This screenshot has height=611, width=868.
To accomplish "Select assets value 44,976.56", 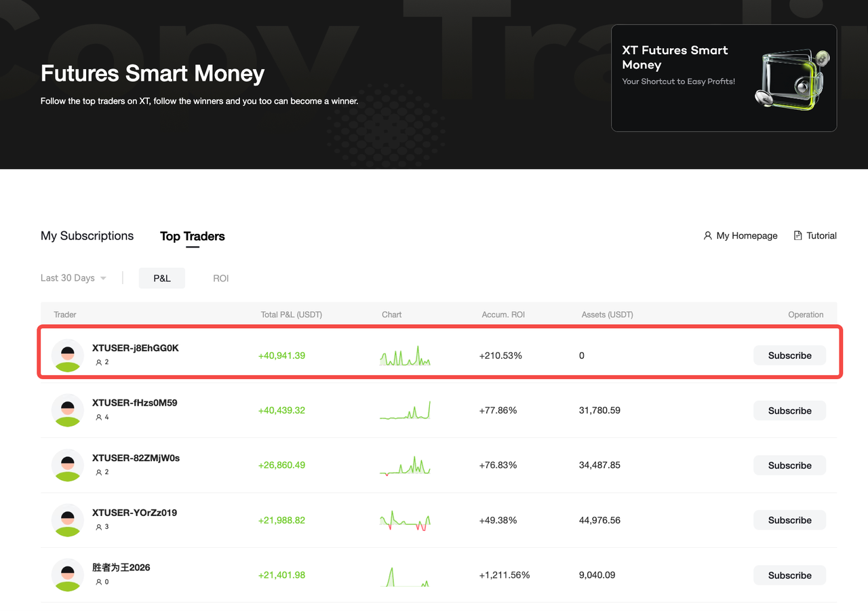I will [599, 520].
